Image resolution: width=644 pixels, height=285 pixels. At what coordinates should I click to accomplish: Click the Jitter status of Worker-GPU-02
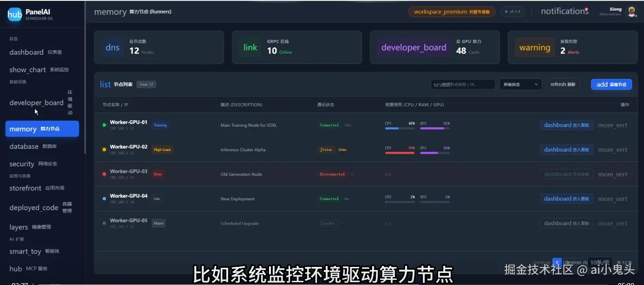point(326,150)
